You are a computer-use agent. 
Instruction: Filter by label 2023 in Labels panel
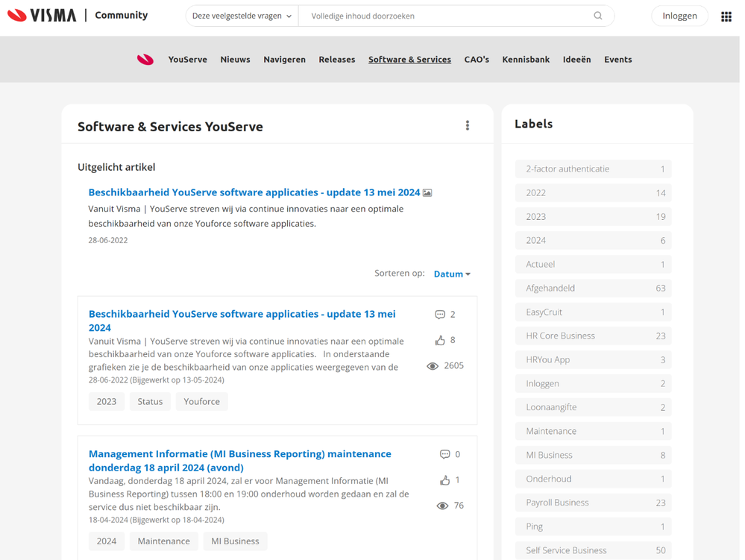click(x=594, y=216)
